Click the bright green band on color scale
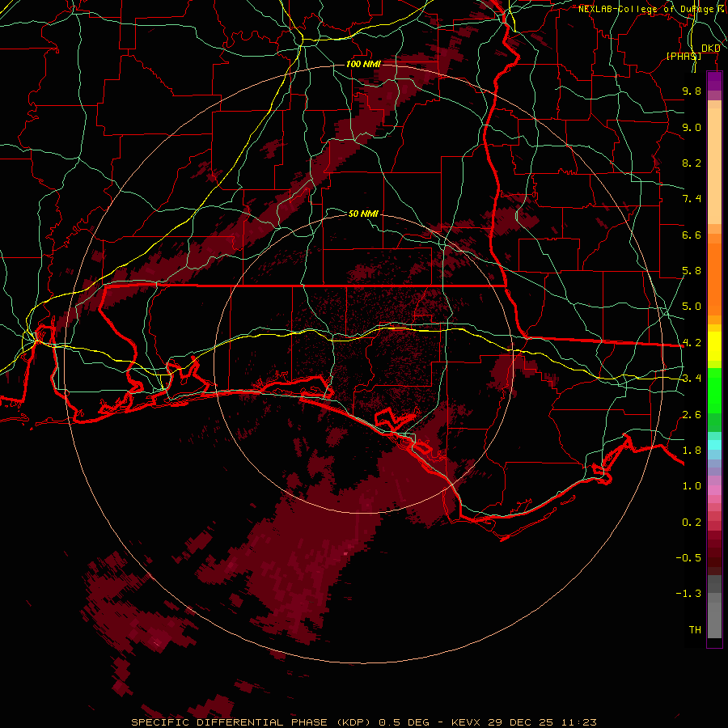Viewport: 728px width, 728px height. 714,390
